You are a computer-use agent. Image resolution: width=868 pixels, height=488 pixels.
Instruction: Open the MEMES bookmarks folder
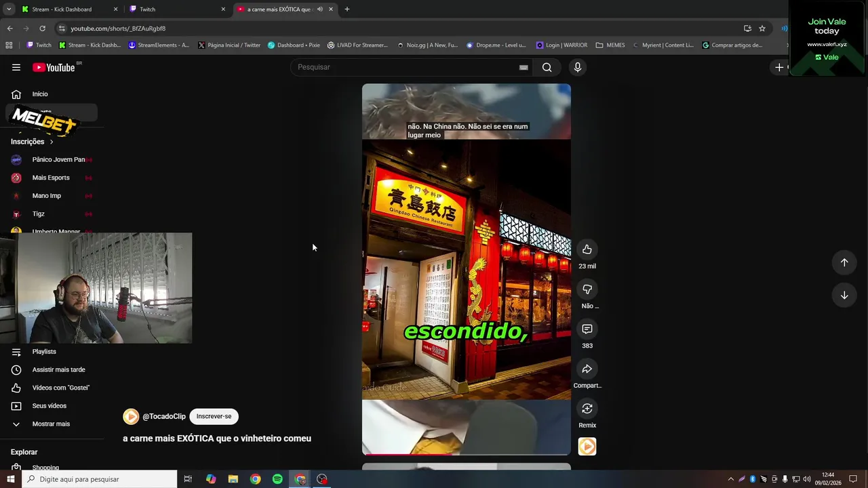(610, 45)
